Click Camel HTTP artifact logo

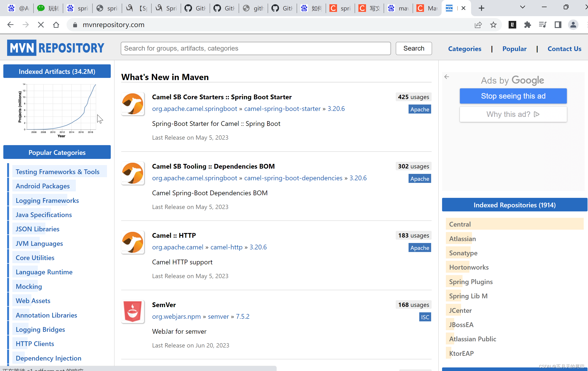tap(133, 242)
